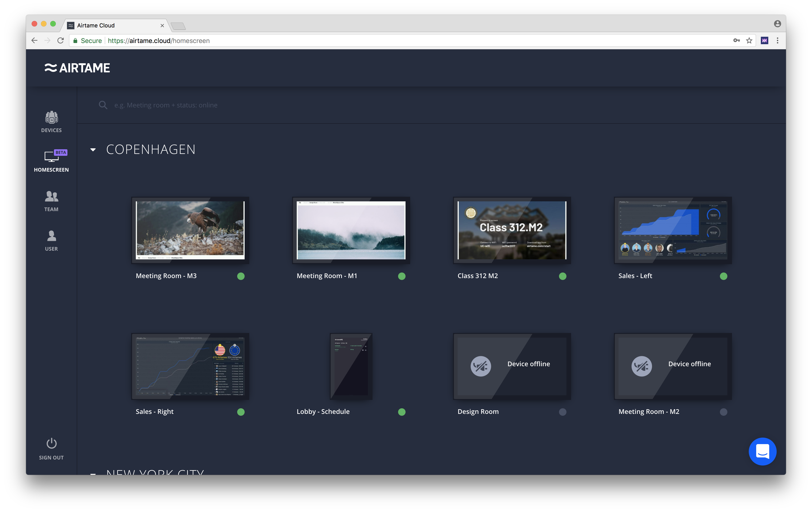
Task: Click the browser back arrow
Action: coord(34,40)
